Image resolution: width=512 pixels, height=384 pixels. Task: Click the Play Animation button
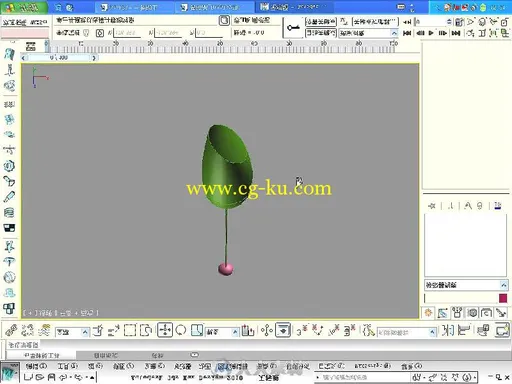click(x=431, y=33)
